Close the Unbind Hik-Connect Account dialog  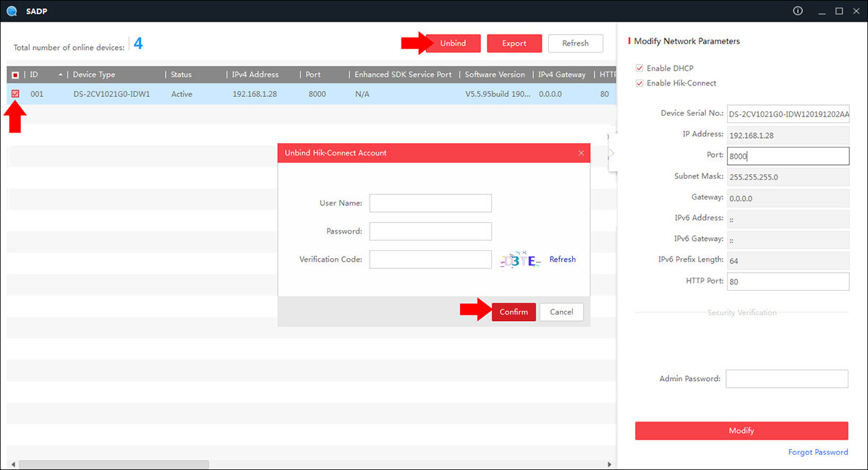[x=581, y=153]
